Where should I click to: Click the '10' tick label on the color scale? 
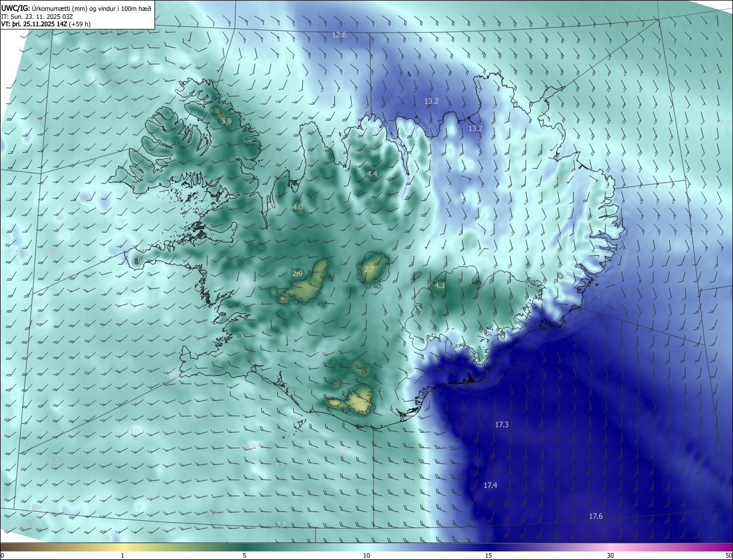pyautogui.click(x=366, y=556)
